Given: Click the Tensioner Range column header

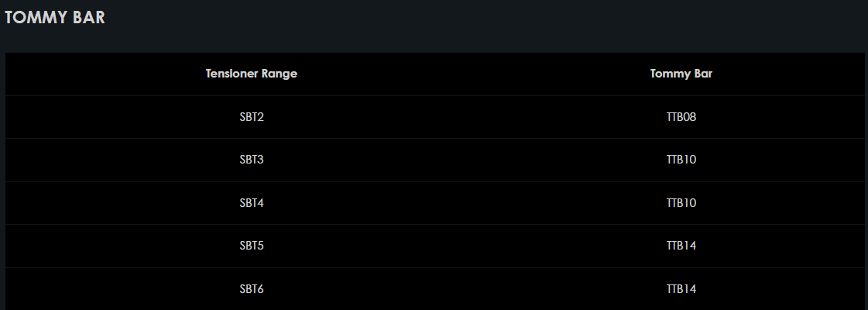Looking at the screenshot, I should 252,74.
